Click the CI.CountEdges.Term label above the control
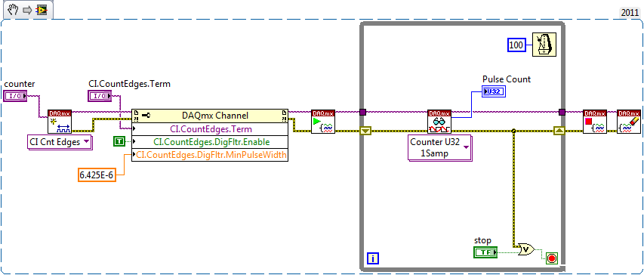This screenshot has height=275, width=644. [129, 84]
